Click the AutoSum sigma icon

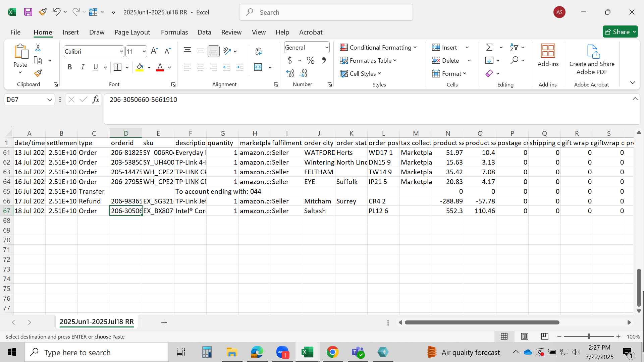[490, 48]
